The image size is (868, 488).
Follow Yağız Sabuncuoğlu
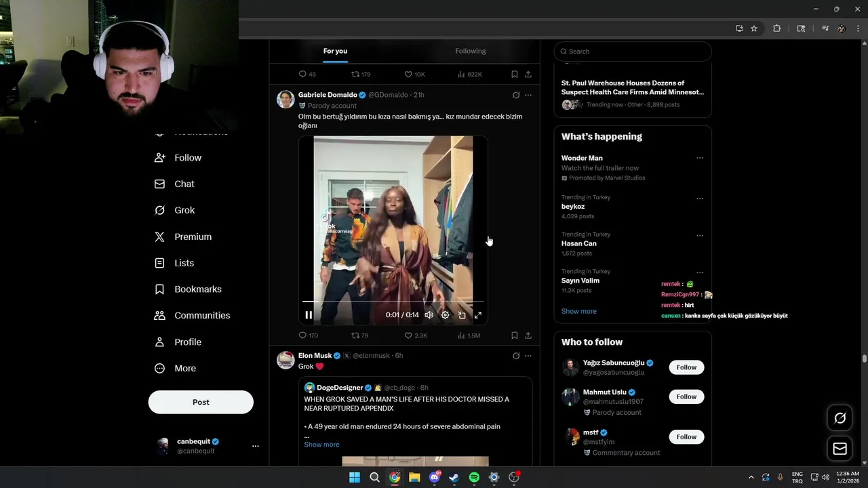[686, 367]
